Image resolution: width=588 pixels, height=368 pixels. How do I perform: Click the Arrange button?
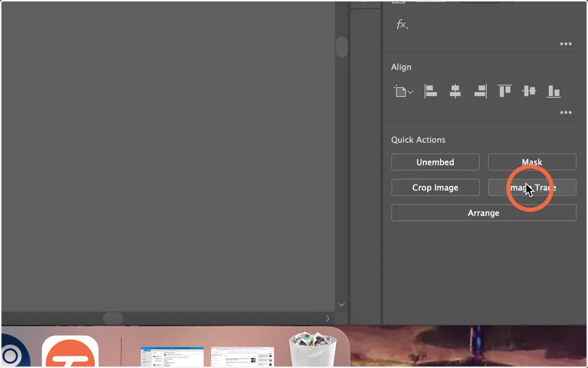(x=484, y=213)
